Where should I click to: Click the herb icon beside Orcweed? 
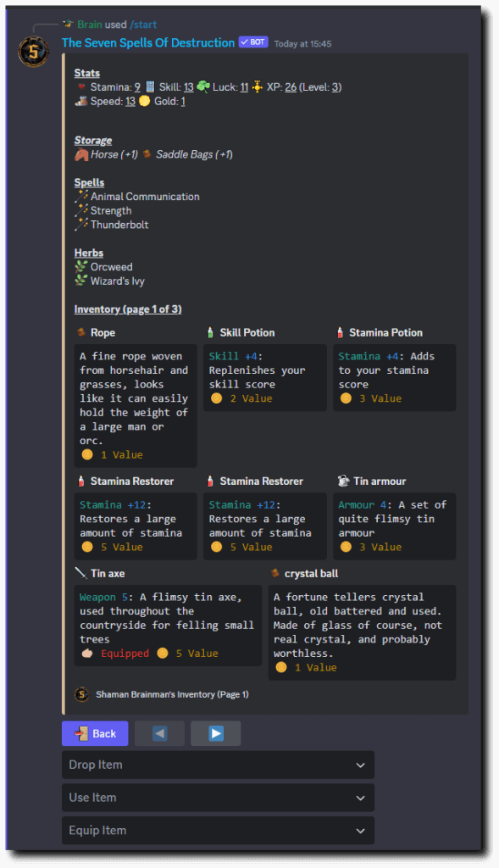pyautogui.click(x=81, y=267)
